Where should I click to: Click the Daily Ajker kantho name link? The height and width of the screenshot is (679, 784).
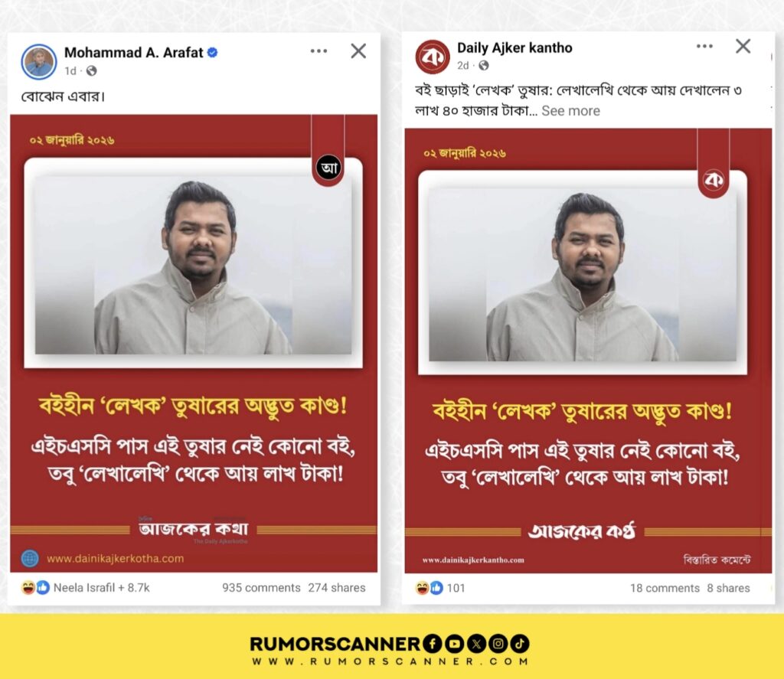click(x=514, y=48)
